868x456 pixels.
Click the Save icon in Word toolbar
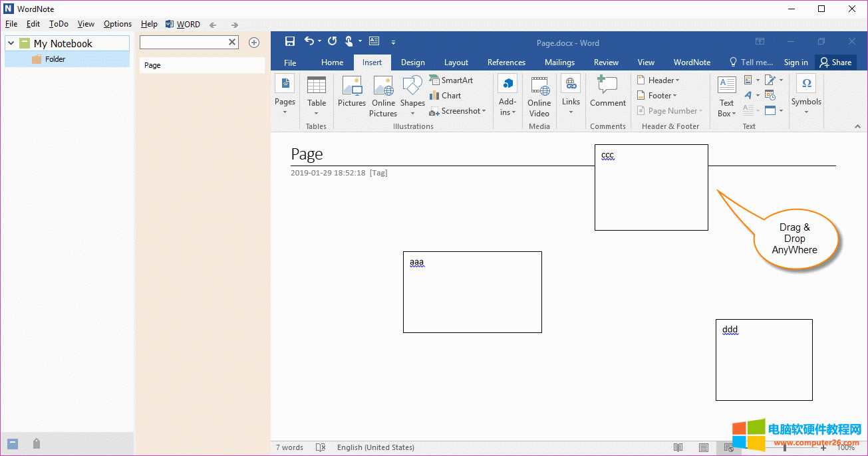290,41
